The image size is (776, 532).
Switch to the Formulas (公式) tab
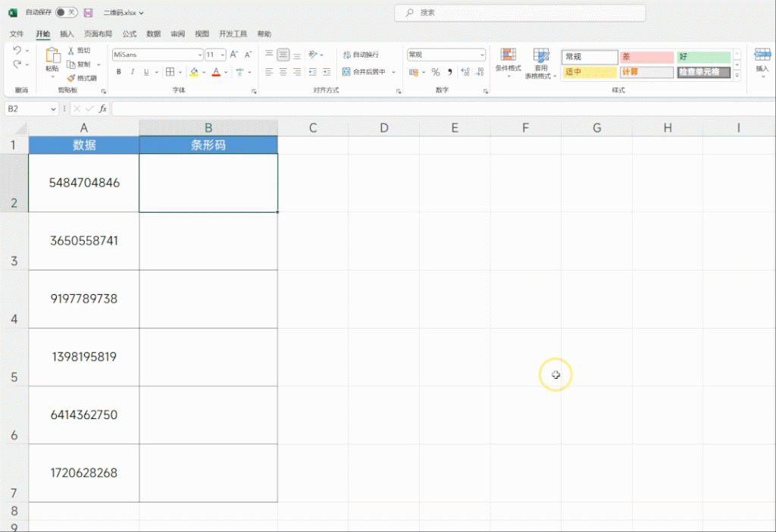pos(130,33)
